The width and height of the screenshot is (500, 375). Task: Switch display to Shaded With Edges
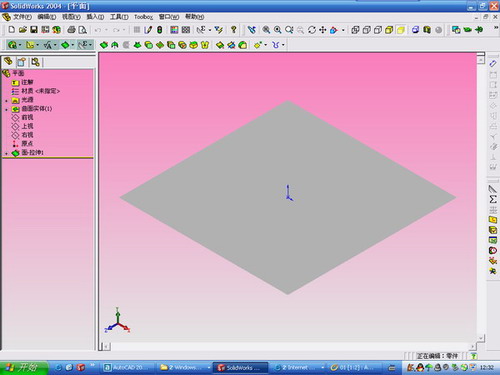click(389, 30)
